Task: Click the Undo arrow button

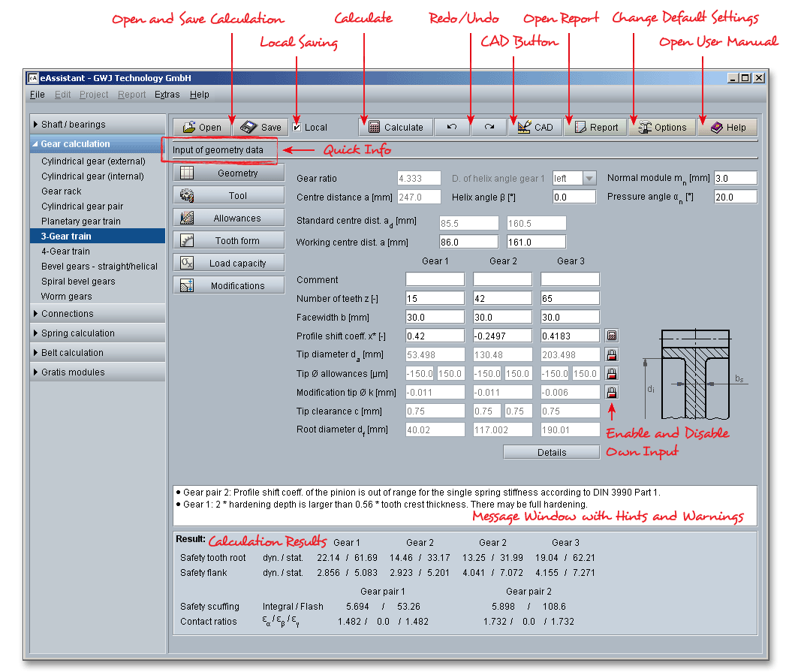Action: coord(452,127)
